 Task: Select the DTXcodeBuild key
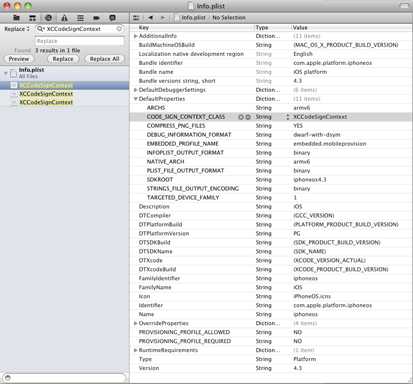[157, 270]
